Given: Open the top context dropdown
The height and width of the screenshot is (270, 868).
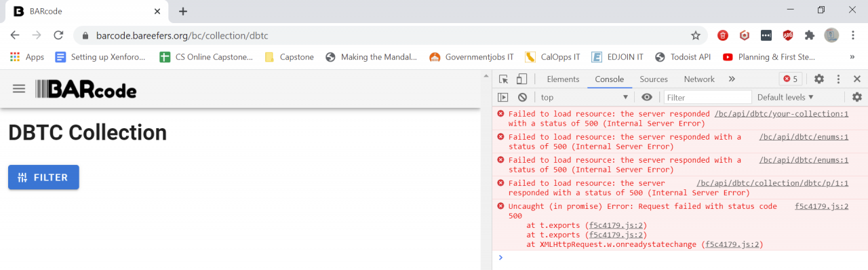Looking at the screenshot, I should click(x=584, y=97).
